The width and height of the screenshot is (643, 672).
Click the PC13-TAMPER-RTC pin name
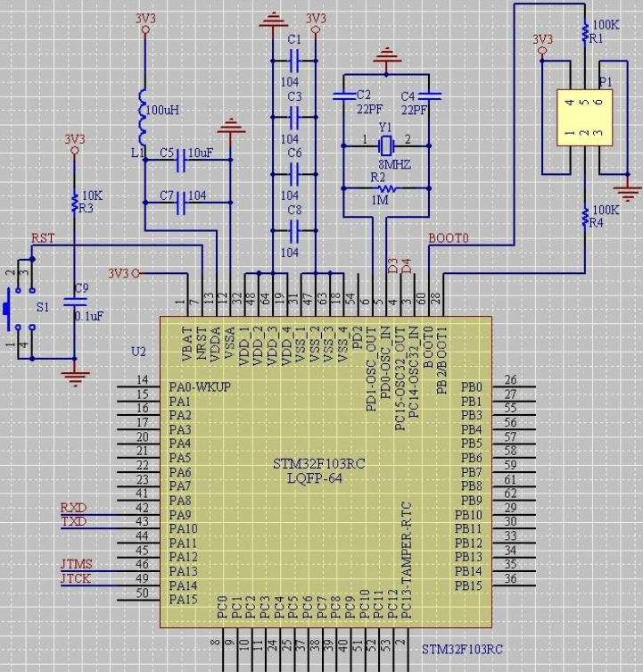pyautogui.click(x=407, y=560)
